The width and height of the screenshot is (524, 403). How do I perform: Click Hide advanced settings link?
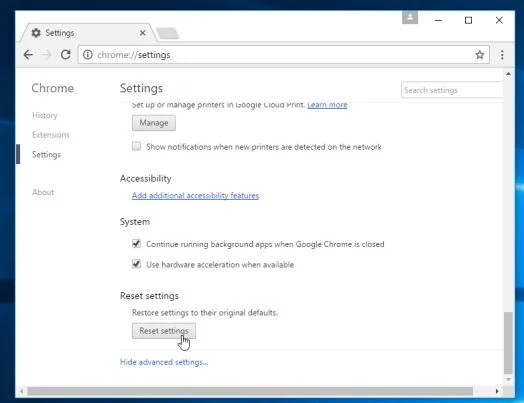(x=164, y=362)
